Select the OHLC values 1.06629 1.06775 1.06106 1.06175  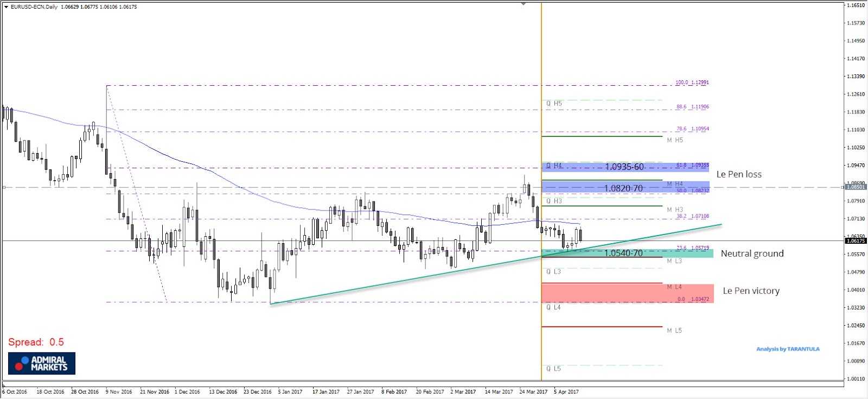[x=99, y=7]
